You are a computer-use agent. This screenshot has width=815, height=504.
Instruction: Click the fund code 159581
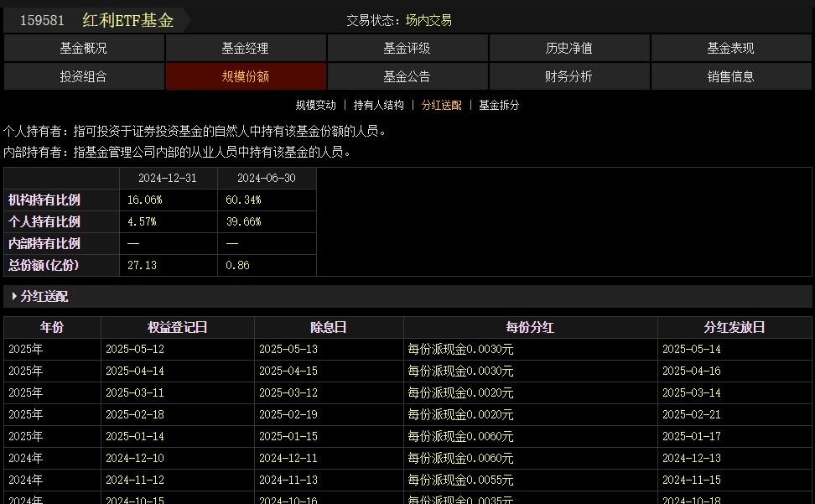click(x=42, y=20)
